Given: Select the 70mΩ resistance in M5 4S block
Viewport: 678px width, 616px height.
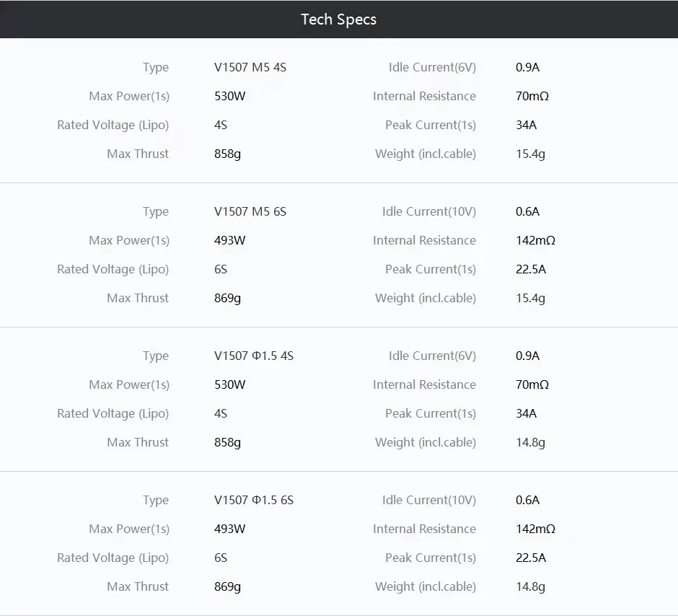Looking at the screenshot, I should (x=532, y=96).
